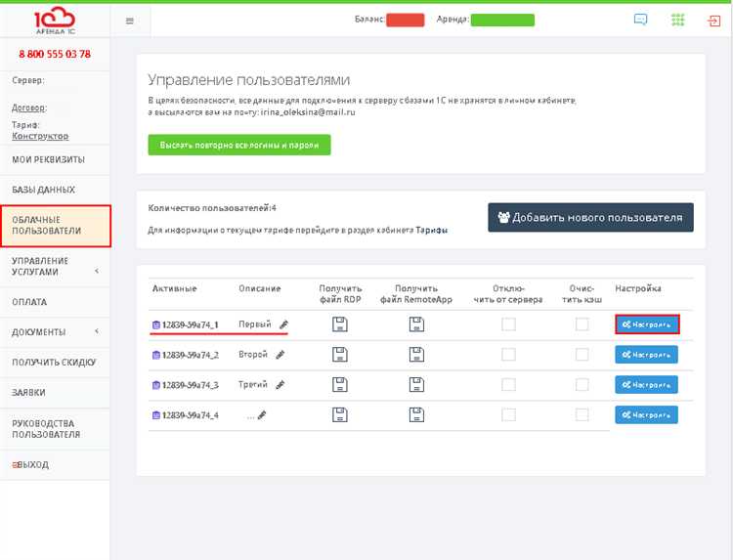The image size is (733, 560).
Task: Open the Тарифы link in info text
Action: tap(431, 231)
